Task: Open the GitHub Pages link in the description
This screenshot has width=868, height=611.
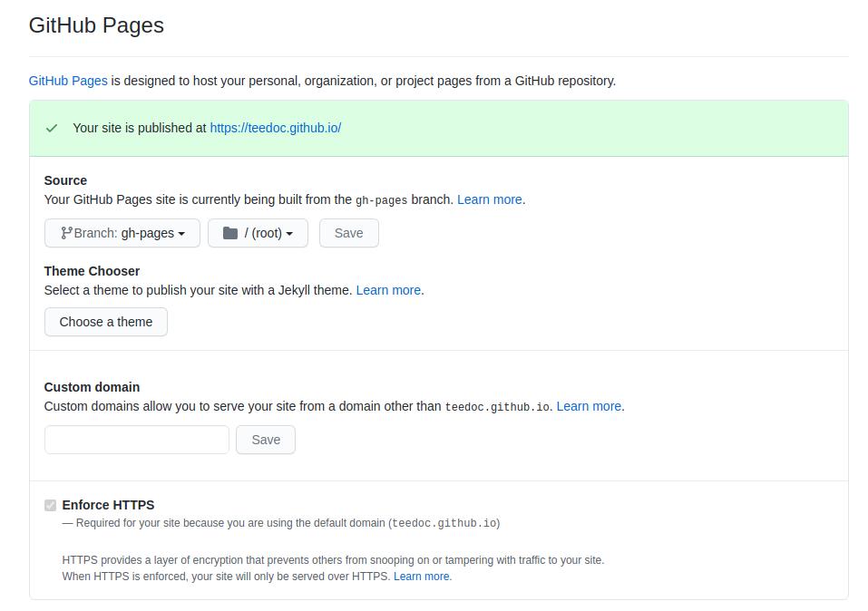Action: click(x=68, y=81)
